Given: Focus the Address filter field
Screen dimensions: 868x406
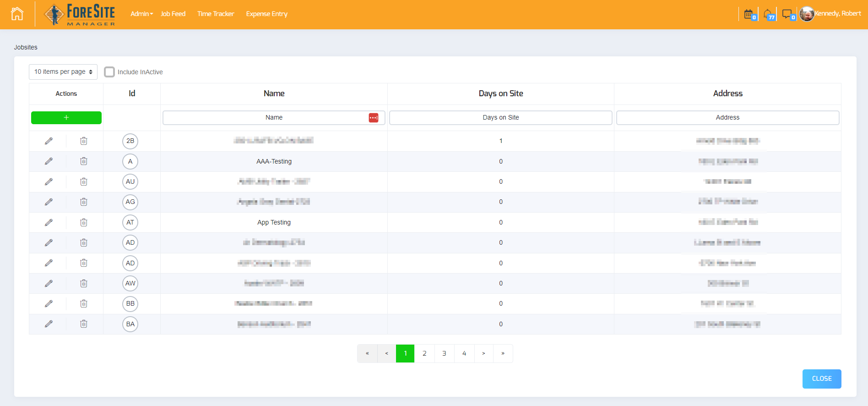Looking at the screenshot, I should point(727,118).
